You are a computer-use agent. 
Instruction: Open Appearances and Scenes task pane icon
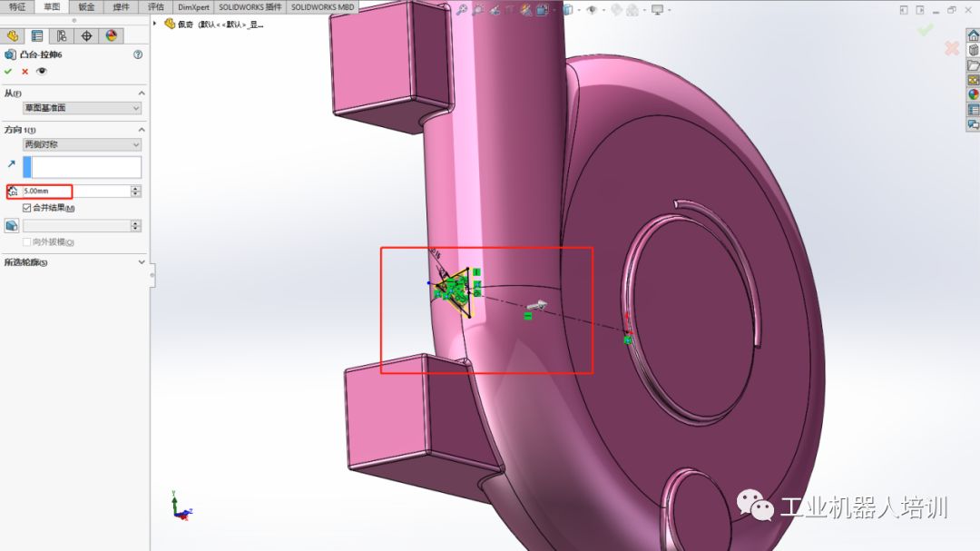coord(973,94)
